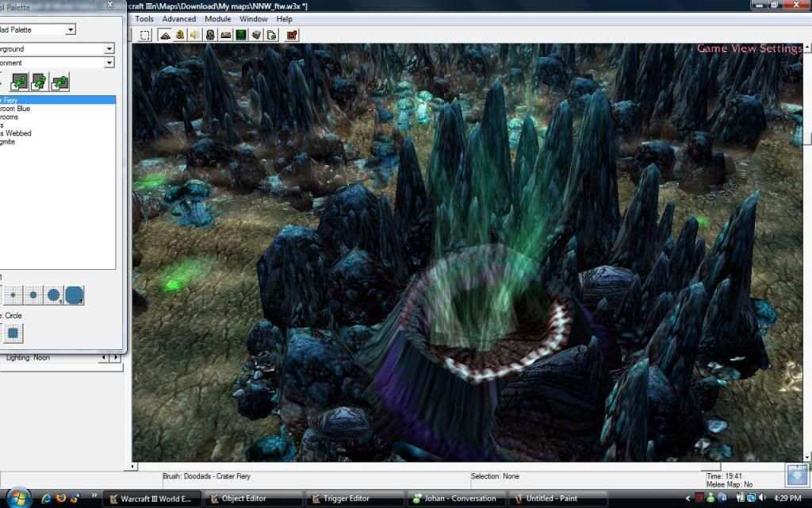Click next lighting arrow beside Noon
Screen dimensions: 812x508
tap(116, 358)
